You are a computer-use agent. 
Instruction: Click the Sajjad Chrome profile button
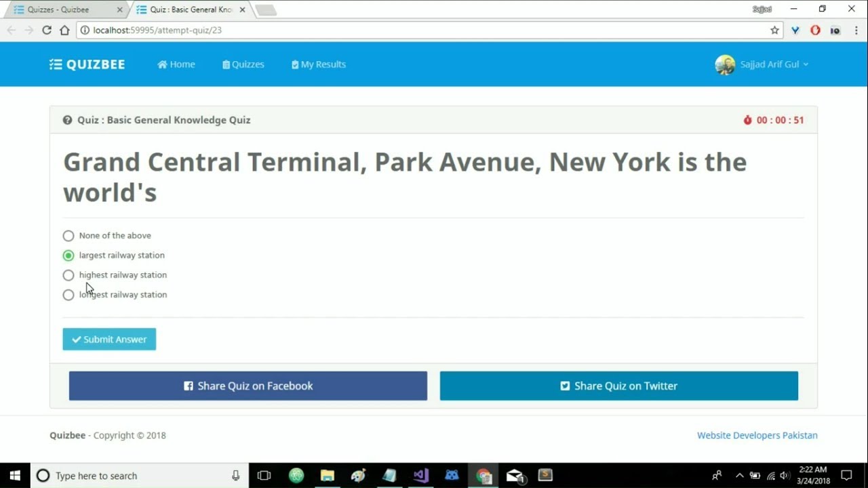tap(762, 9)
